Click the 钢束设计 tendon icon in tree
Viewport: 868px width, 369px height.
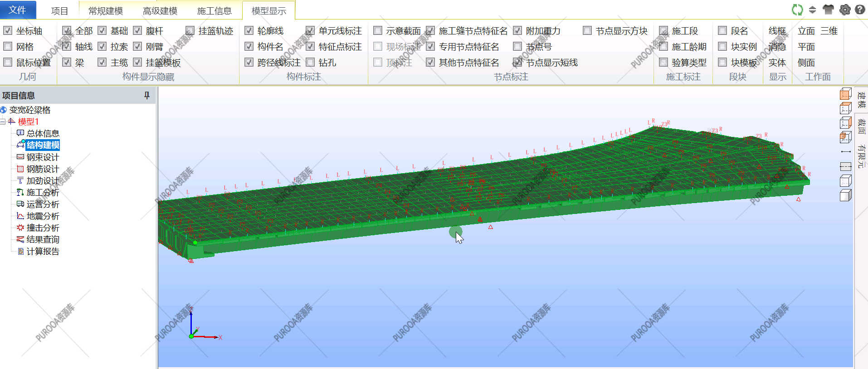tap(20, 157)
